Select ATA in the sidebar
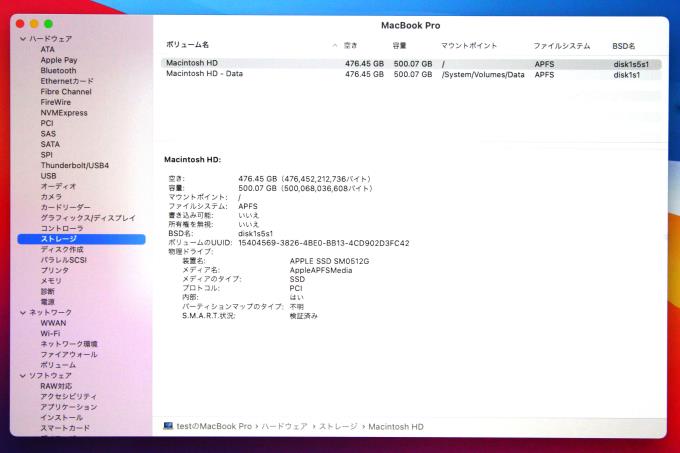 tap(48, 49)
